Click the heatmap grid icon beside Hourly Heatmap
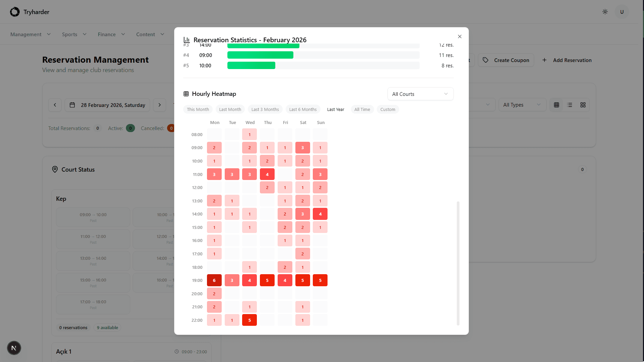Image resolution: width=644 pixels, height=362 pixels. pos(186,94)
